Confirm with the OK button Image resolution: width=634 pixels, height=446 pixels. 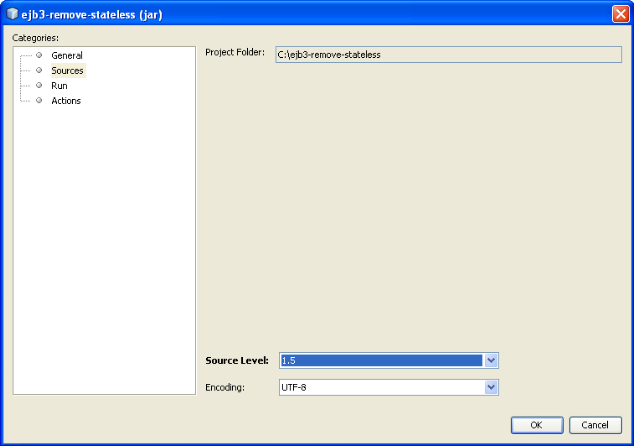[x=537, y=425]
